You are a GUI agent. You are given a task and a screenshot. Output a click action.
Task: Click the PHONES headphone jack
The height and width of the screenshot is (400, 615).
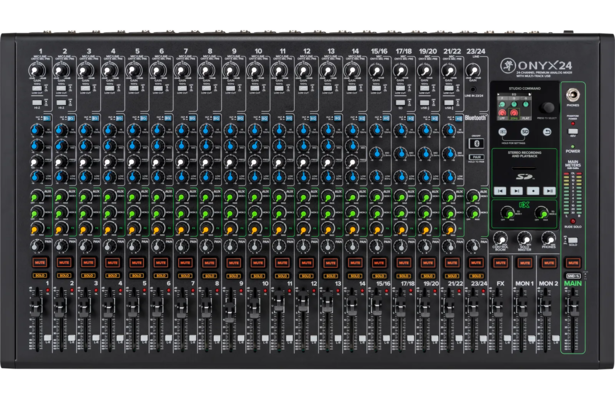[572, 95]
